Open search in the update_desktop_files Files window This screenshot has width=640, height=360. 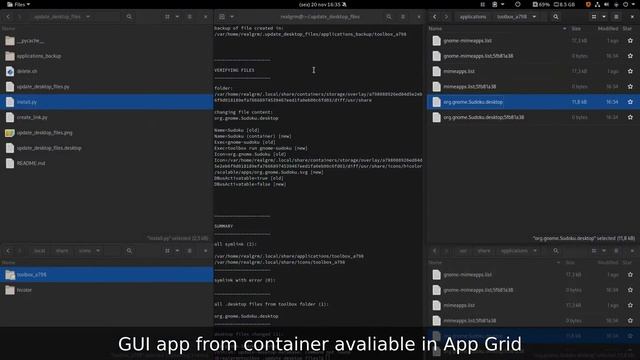(x=129, y=17)
